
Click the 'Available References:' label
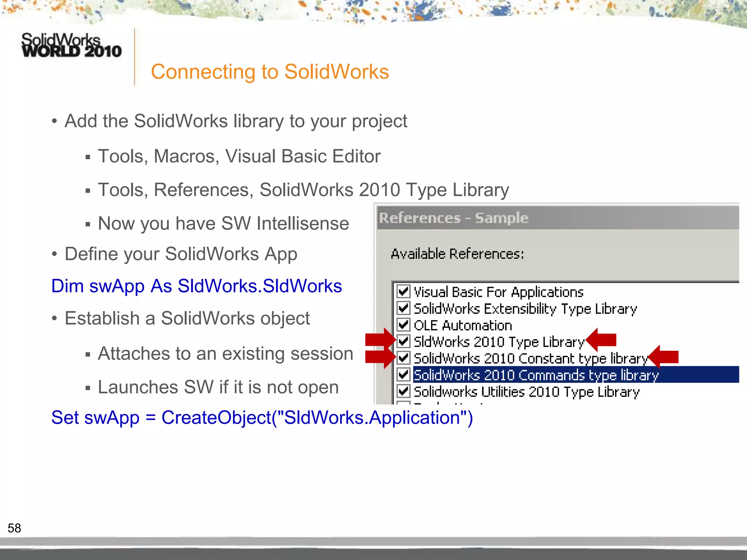click(x=457, y=254)
